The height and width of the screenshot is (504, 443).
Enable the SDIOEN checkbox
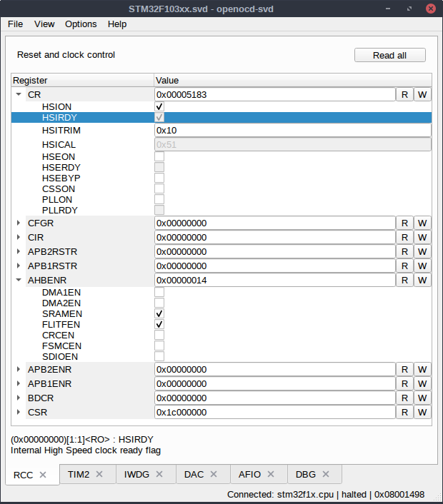click(159, 356)
